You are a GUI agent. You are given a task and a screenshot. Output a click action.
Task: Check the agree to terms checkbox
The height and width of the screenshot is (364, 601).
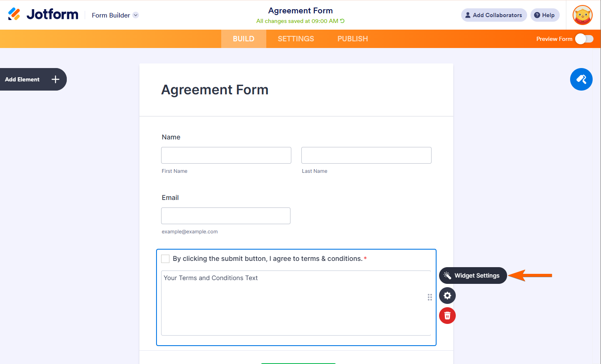165,259
